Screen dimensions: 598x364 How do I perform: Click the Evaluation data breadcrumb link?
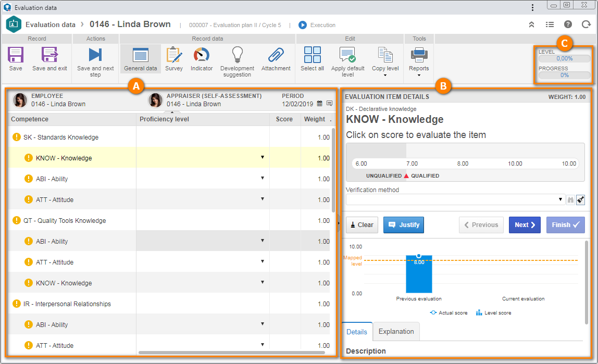tap(51, 24)
